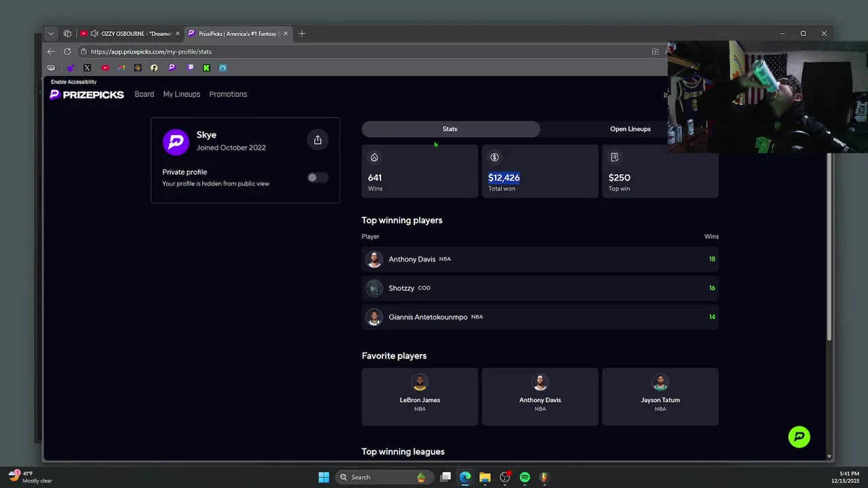Open OBS Studio from taskbar
868x488 pixels.
click(x=505, y=477)
